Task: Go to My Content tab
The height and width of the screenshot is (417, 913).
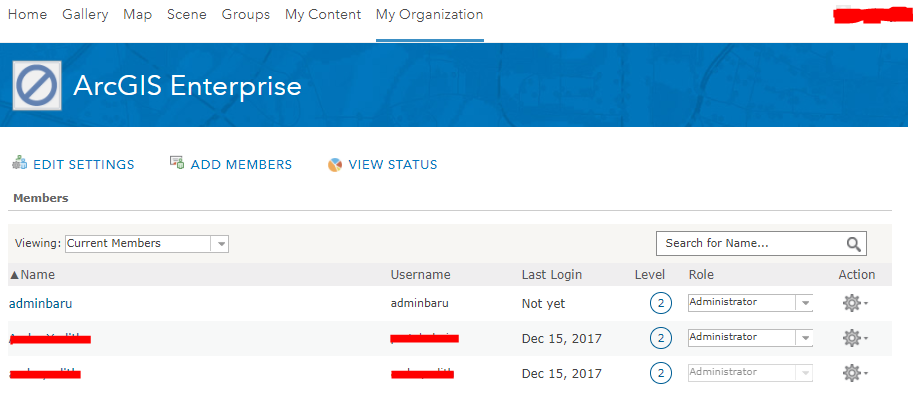Action: pos(323,15)
